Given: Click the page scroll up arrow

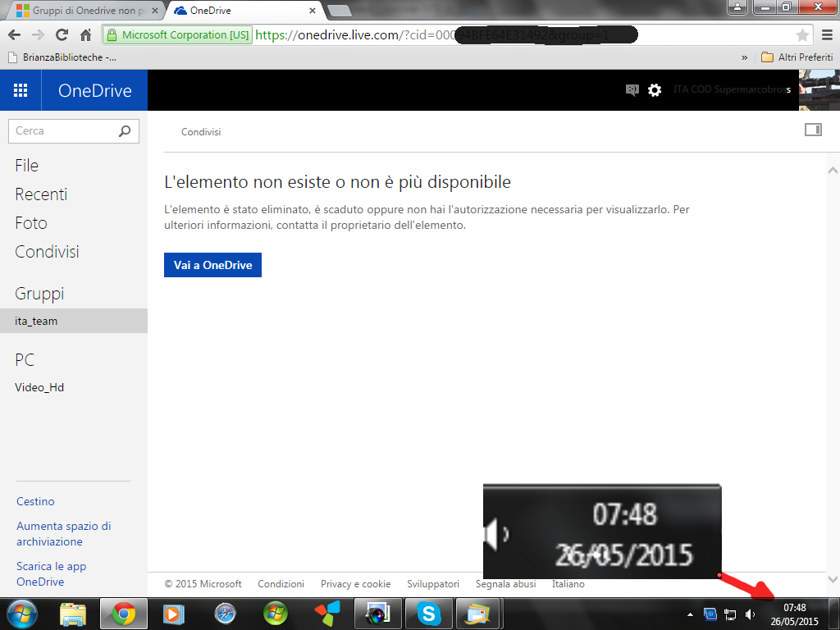Looking at the screenshot, I should pyautogui.click(x=833, y=171).
